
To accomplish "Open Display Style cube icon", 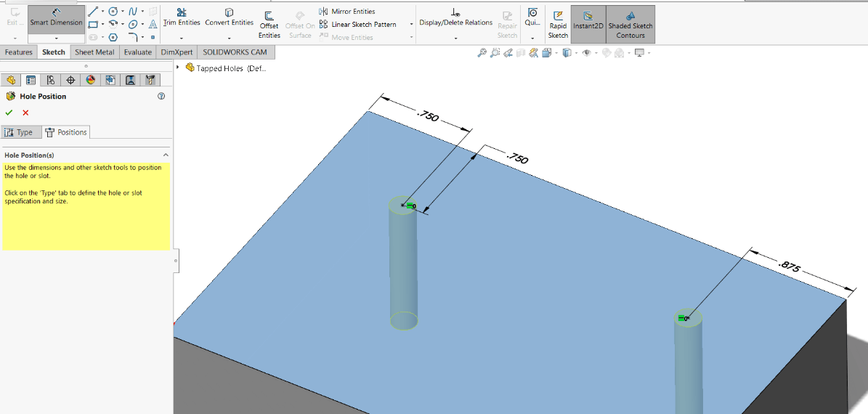I will (567, 52).
